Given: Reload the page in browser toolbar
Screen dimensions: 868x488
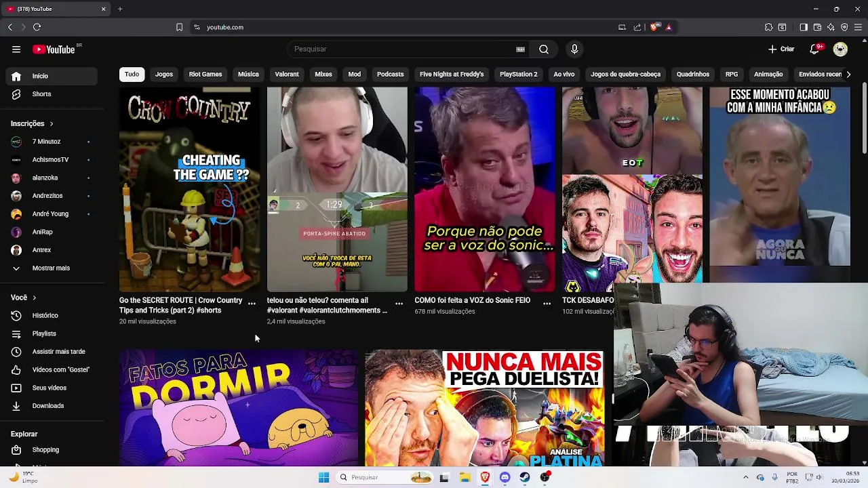Looking at the screenshot, I should point(37,27).
